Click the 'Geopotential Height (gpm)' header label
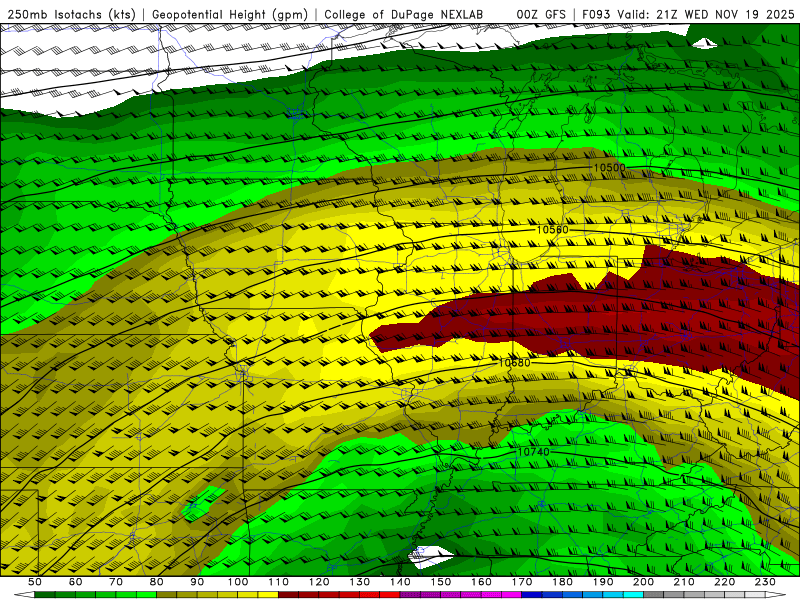Image resolution: width=800 pixels, height=600 pixels. click(230, 15)
